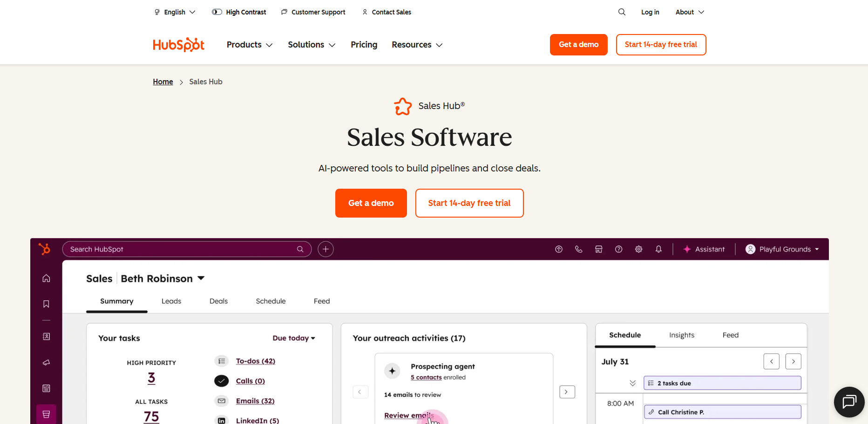Click the Home breadcrumb link
The width and height of the screenshot is (868, 424).
(x=163, y=82)
